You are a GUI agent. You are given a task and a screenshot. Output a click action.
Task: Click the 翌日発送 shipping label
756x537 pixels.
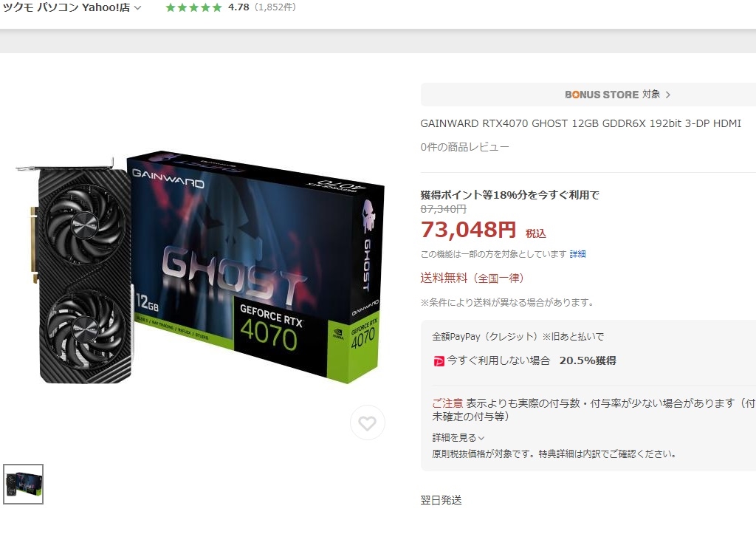click(441, 500)
